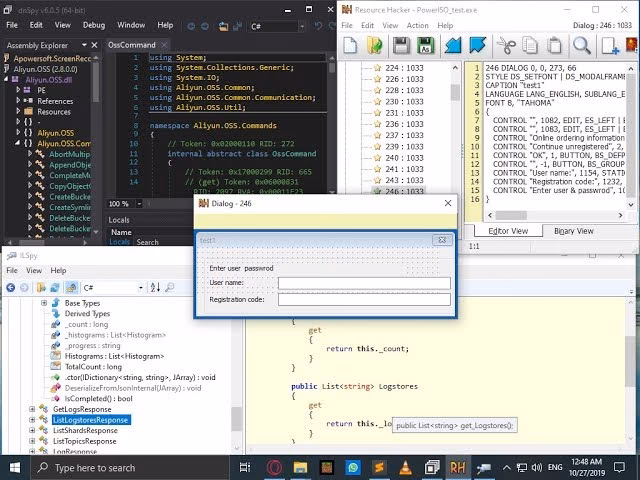Select resource 240 : 1033 in Resource Hacker

[404, 158]
